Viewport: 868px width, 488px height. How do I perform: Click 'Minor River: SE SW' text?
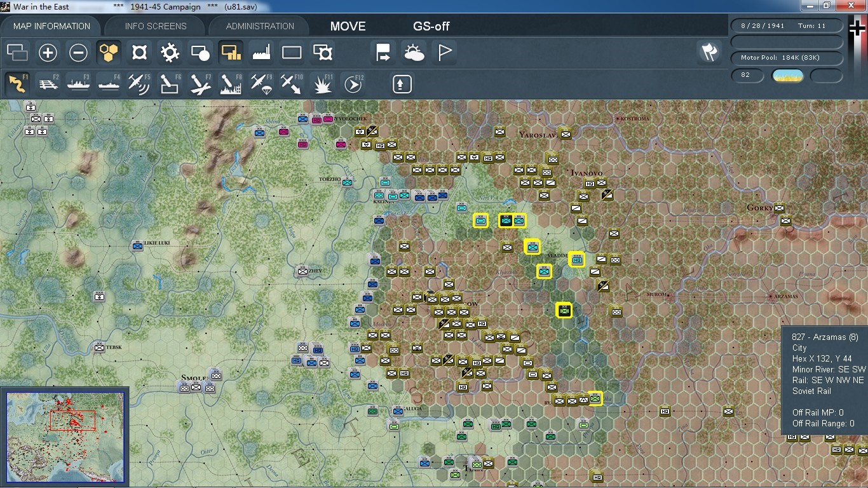[x=829, y=369]
